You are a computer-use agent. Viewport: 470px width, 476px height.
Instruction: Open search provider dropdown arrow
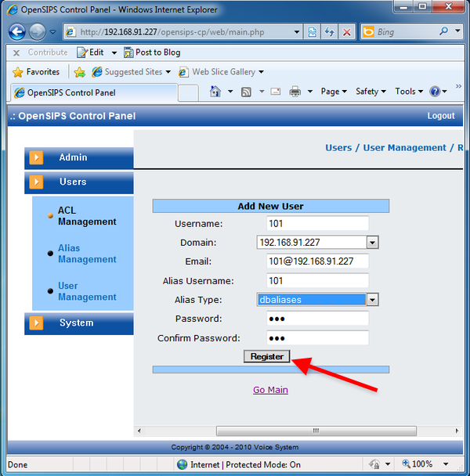(457, 31)
